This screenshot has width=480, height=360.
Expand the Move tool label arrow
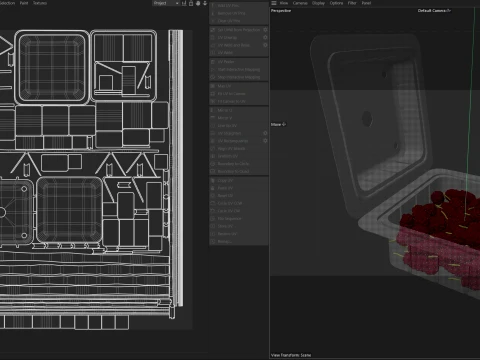tap(284, 124)
